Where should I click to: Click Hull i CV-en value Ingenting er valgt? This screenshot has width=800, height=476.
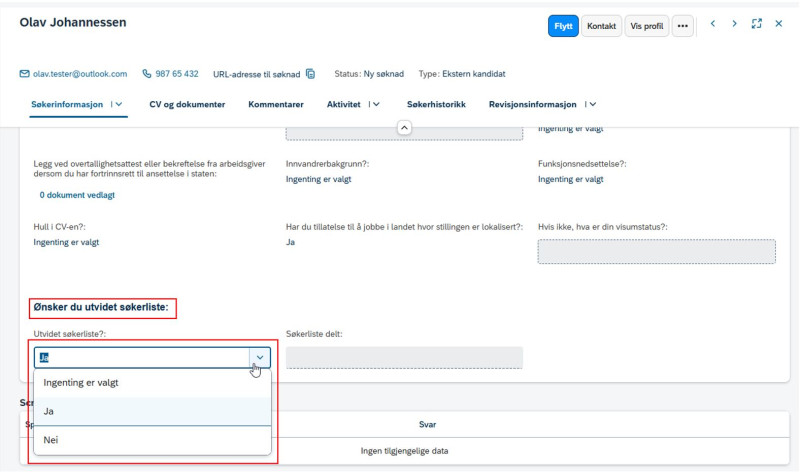[x=66, y=242]
